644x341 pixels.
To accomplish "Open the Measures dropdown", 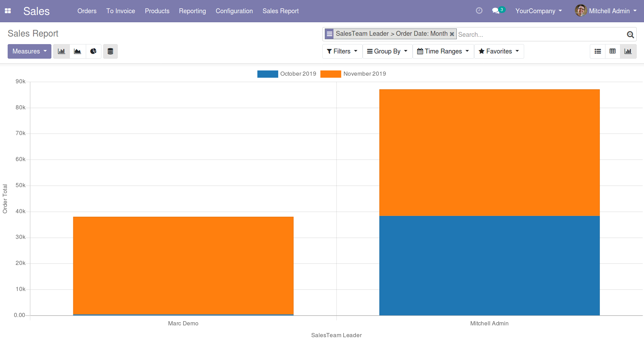I will (x=29, y=51).
